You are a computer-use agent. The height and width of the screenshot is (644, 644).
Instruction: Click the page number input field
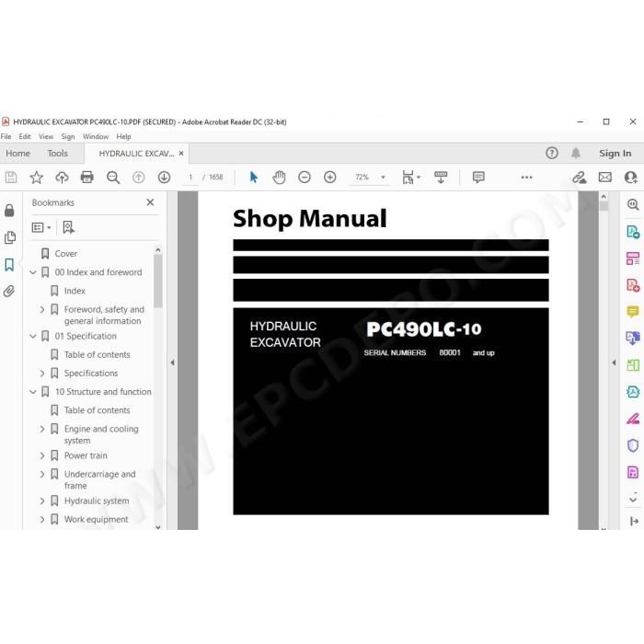[x=191, y=177]
